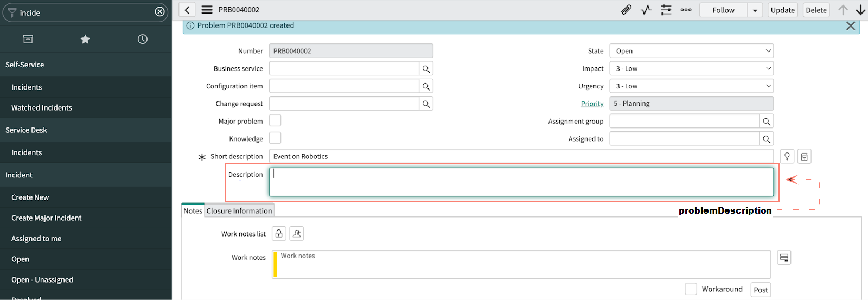The height and width of the screenshot is (300, 868).
Task: Click inside the Description text area
Action: [x=521, y=182]
